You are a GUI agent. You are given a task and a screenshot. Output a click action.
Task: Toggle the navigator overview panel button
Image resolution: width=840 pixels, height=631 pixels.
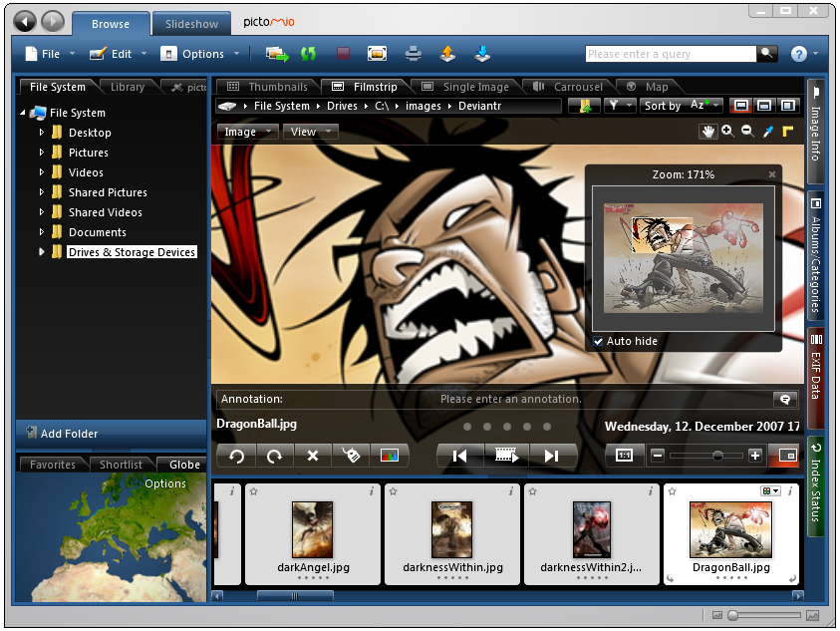click(786, 456)
